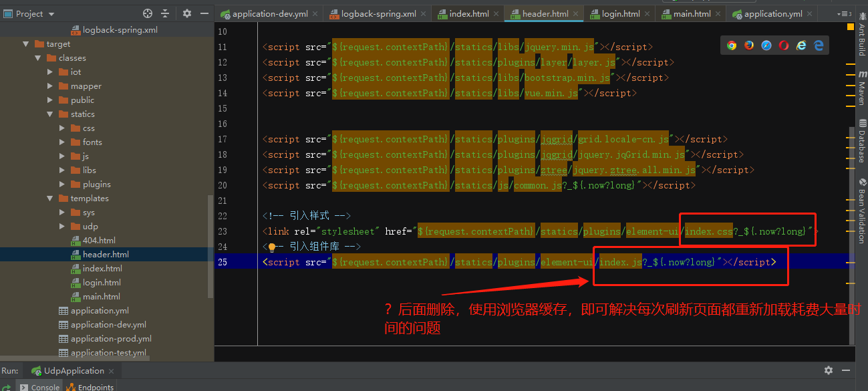Viewport: 868px width, 391px height.
Task: Show hidden editor tabs list
Action: tap(843, 14)
